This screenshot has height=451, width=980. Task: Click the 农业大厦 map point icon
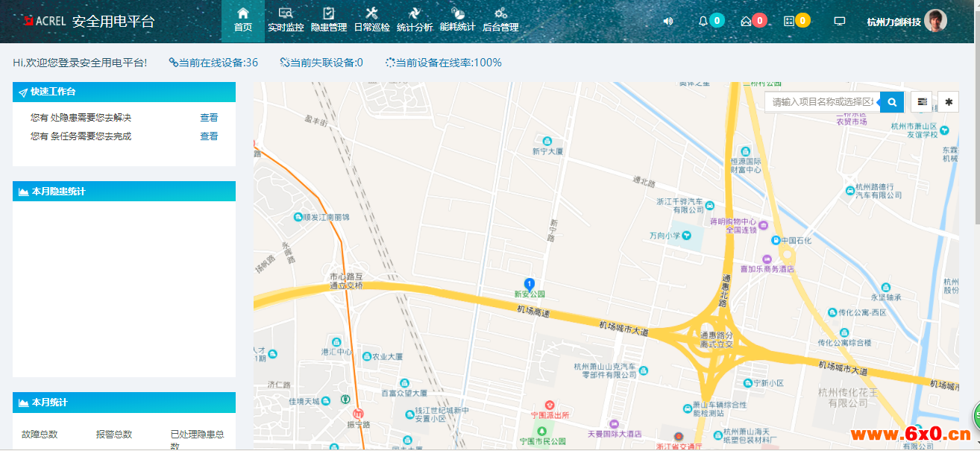coord(366,356)
